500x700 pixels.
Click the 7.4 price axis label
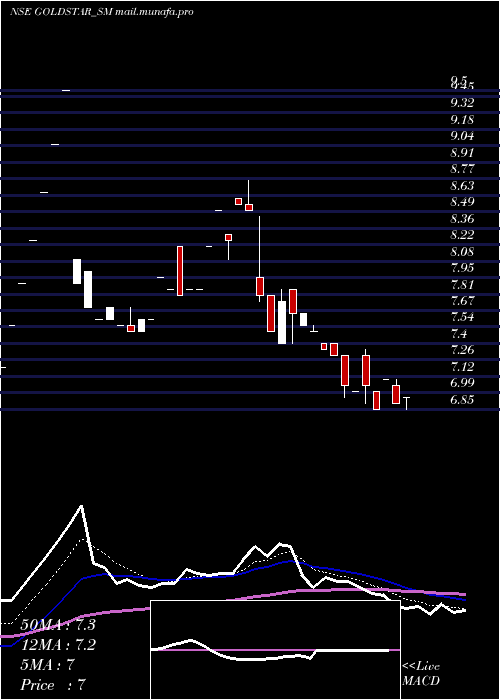(x=459, y=334)
